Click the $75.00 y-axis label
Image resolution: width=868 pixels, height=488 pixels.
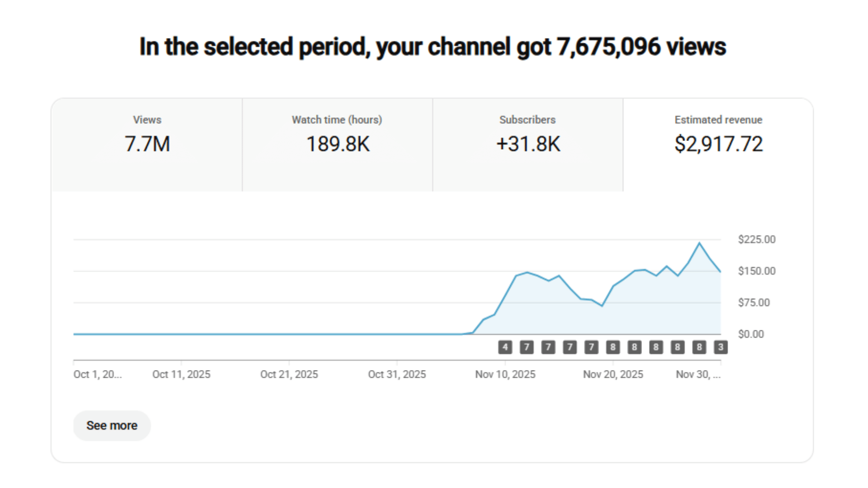click(754, 303)
